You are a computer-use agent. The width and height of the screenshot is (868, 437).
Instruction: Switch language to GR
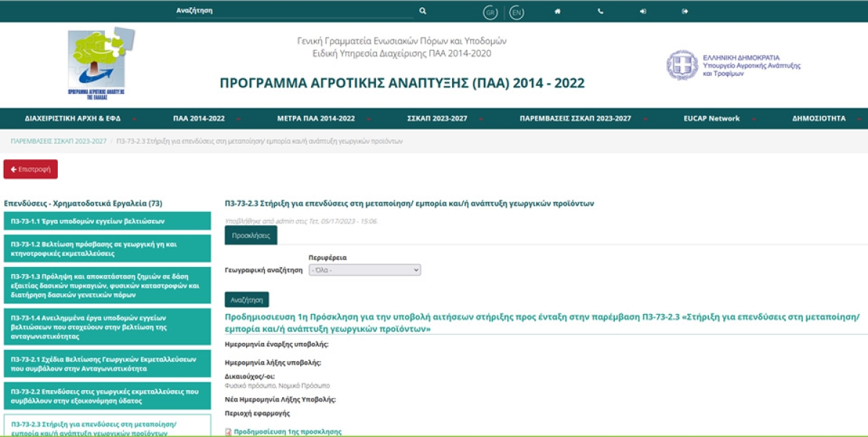click(490, 10)
